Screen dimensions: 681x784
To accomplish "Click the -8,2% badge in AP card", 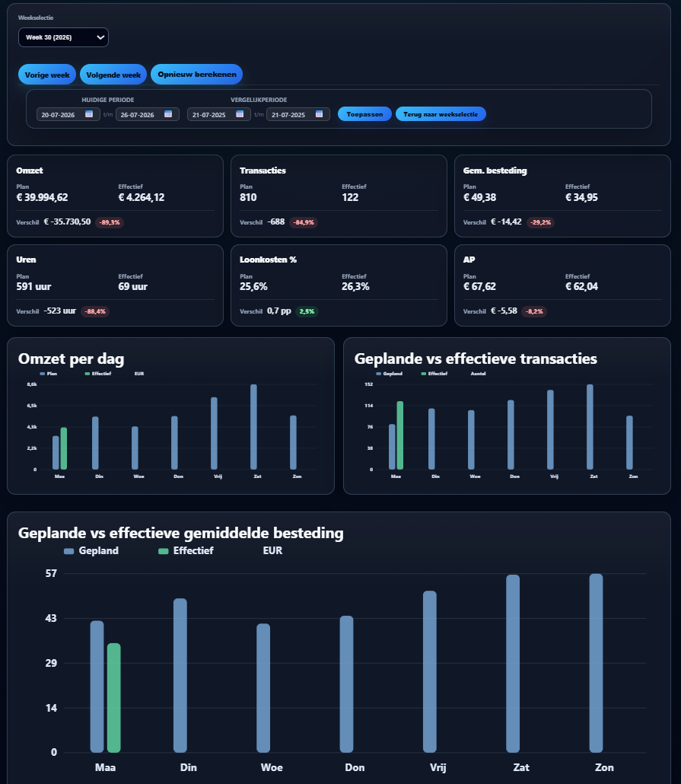I will (x=534, y=311).
